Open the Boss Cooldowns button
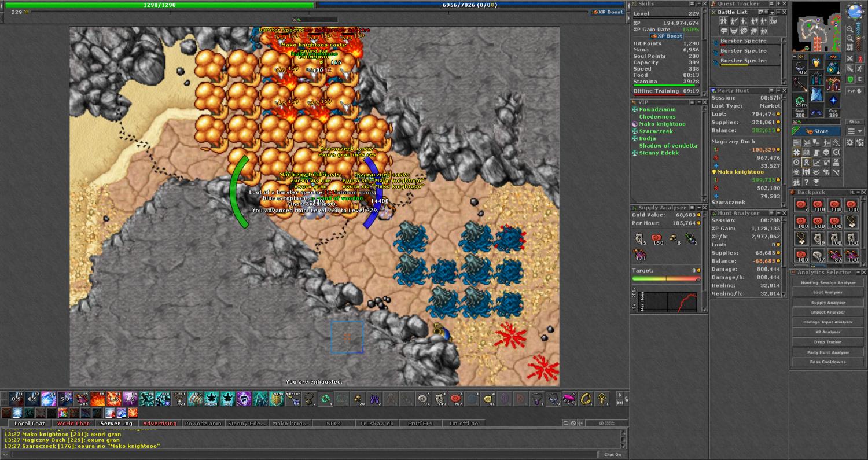The height and width of the screenshot is (460, 868). point(828,362)
